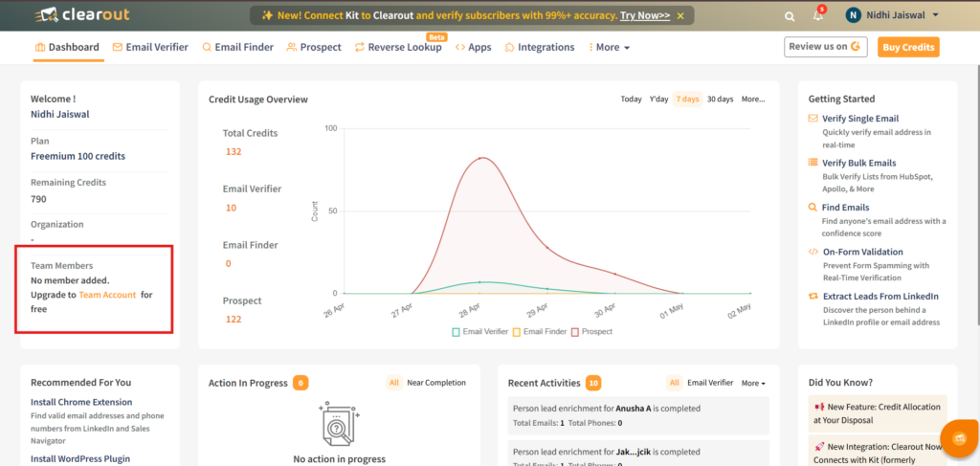Click the Review us on G2 button
This screenshot has width=980, height=466.
tap(826, 47)
